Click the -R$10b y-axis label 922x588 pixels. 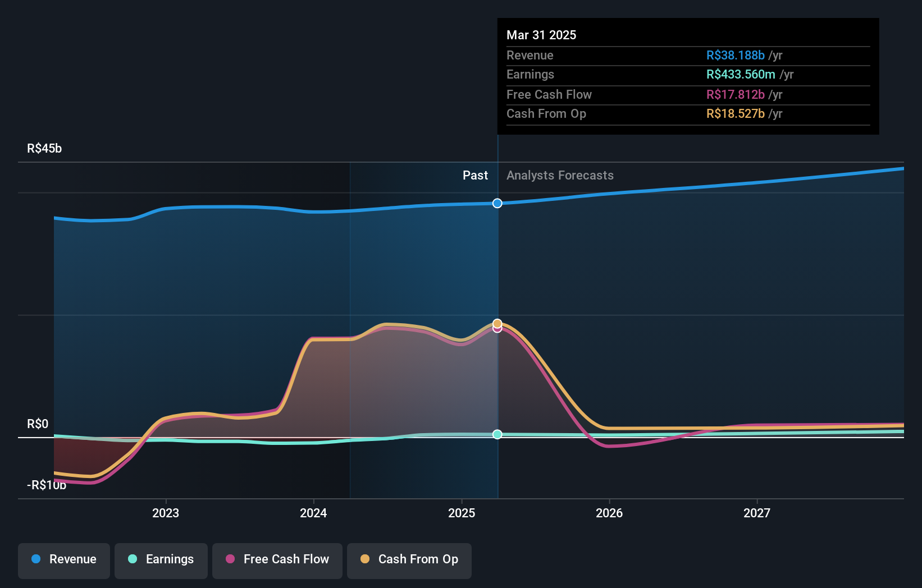tap(47, 485)
